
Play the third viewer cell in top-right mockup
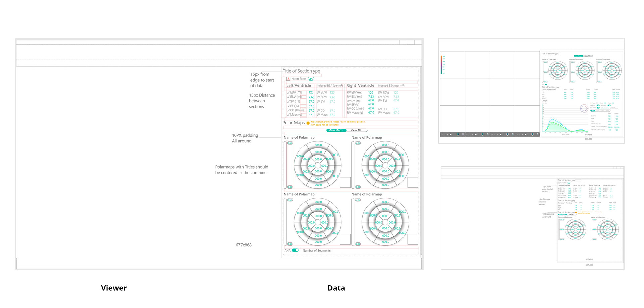pos(500,134)
